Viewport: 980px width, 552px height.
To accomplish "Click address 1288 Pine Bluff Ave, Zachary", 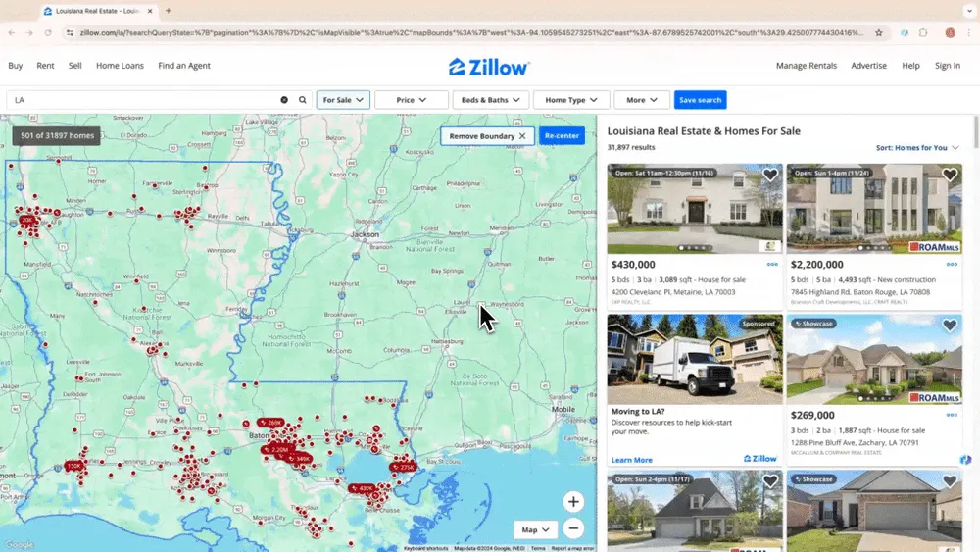I will [x=855, y=442].
